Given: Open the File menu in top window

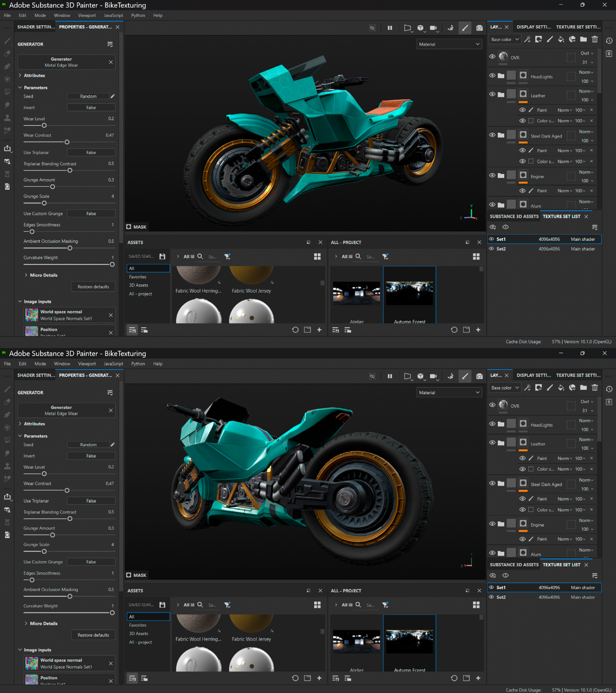Looking at the screenshot, I should tap(7, 15).
